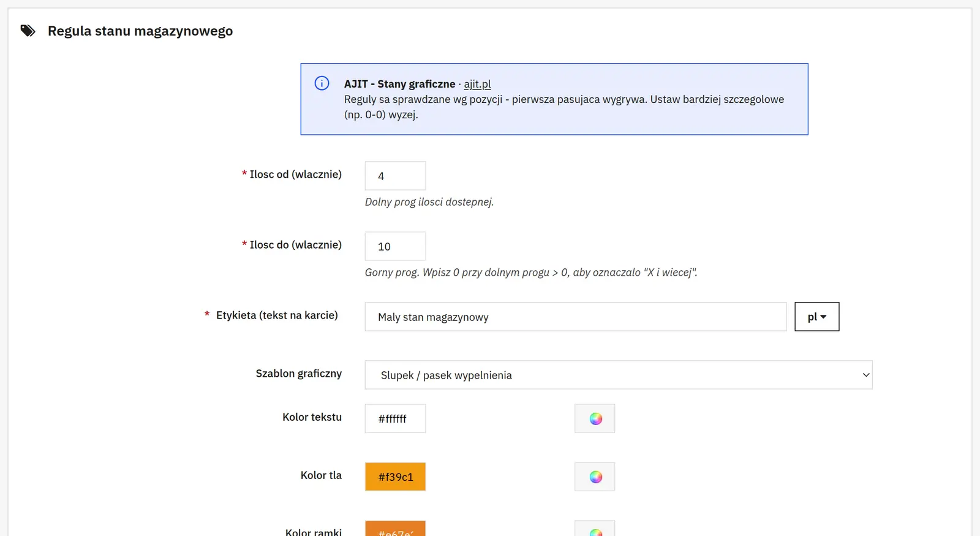Click the orange #f39c1 background color swatch
Viewport: 980px width, 536px height.
(395, 477)
